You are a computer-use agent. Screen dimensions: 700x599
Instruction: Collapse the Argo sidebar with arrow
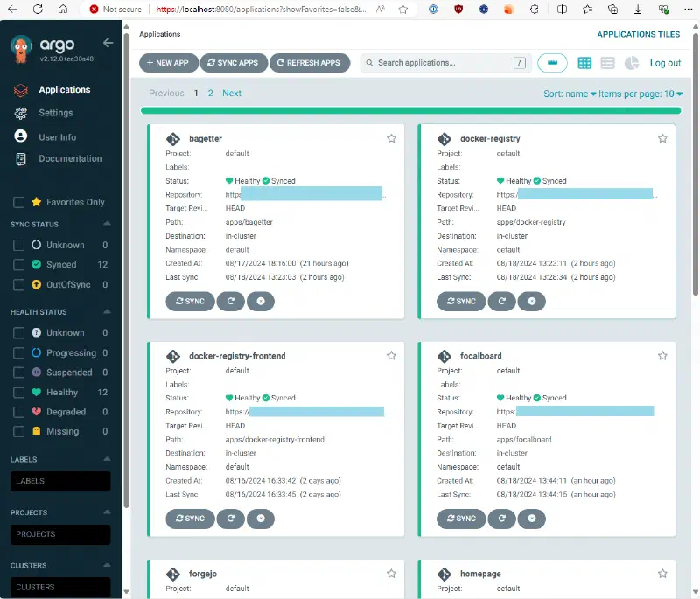click(x=108, y=43)
